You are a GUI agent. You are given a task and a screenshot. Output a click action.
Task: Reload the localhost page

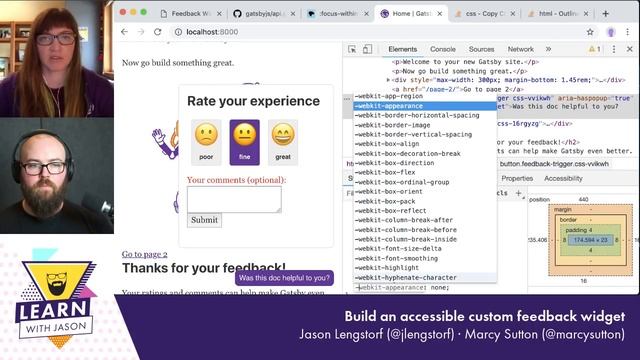[158, 32]
